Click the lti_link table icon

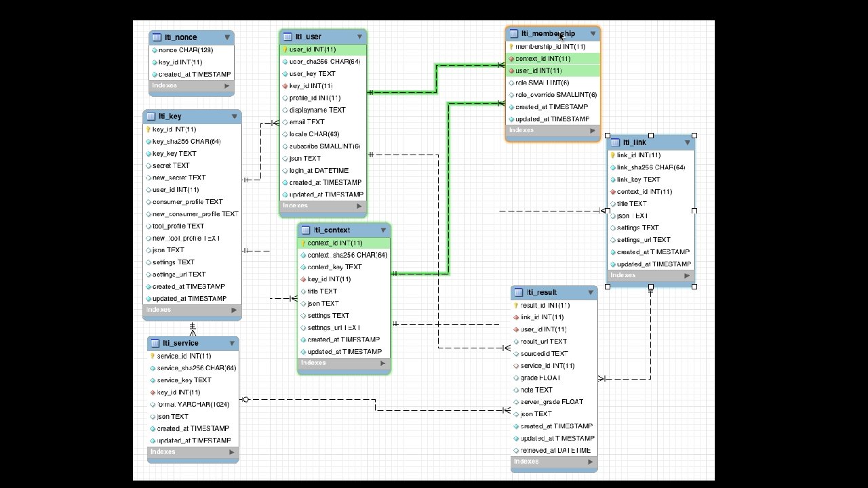coord(616,142)
